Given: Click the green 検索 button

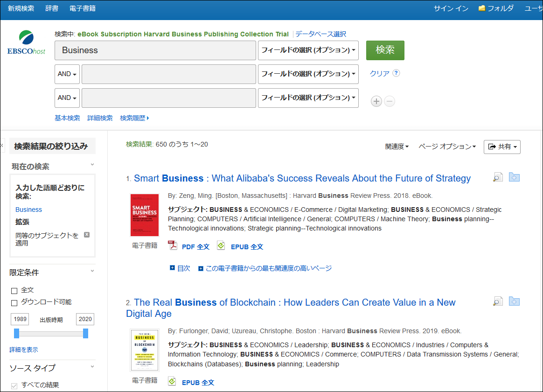Looking at the screenshot, I should coord(385,50).
